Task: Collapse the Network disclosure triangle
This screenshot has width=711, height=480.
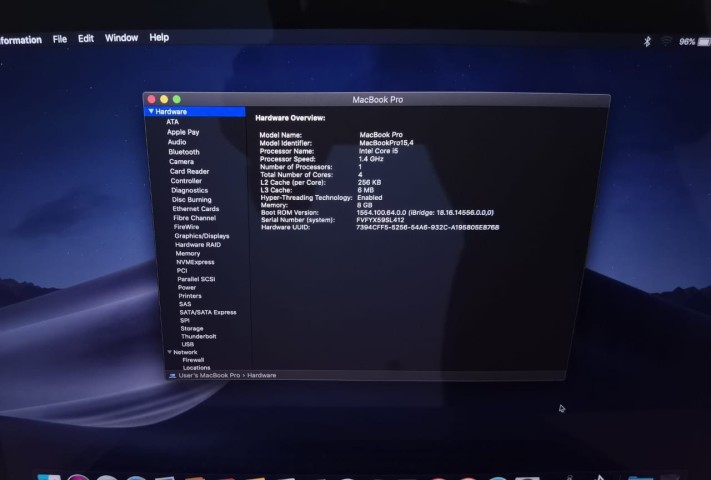Action: click(x=169, y=352)
